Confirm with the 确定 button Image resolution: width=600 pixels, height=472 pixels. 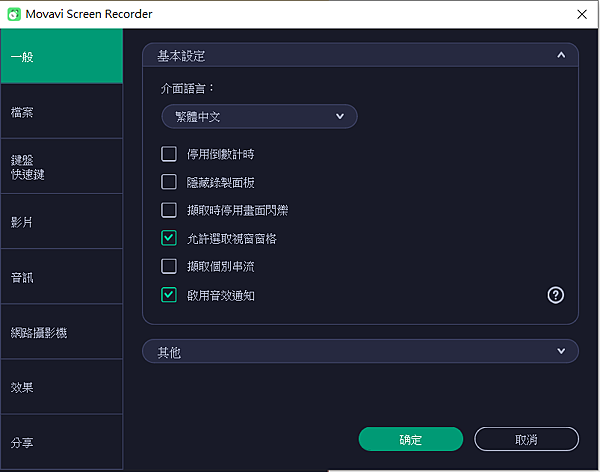411,439
